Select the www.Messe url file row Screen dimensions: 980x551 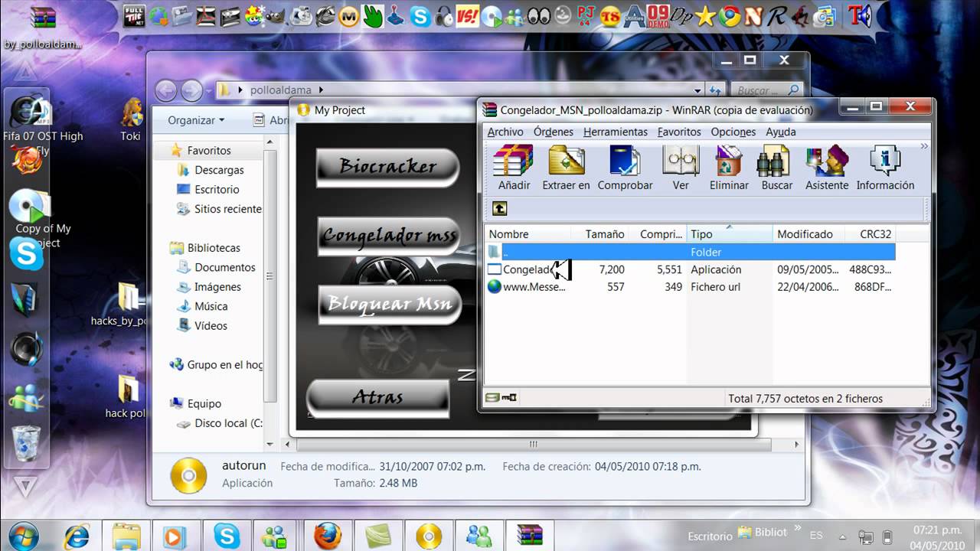[x=690, y=287]
